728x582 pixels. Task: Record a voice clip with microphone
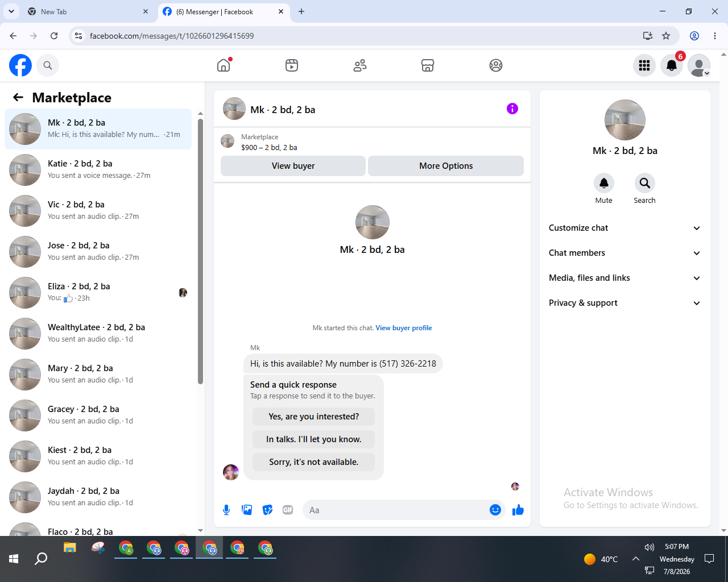point(226,510)
